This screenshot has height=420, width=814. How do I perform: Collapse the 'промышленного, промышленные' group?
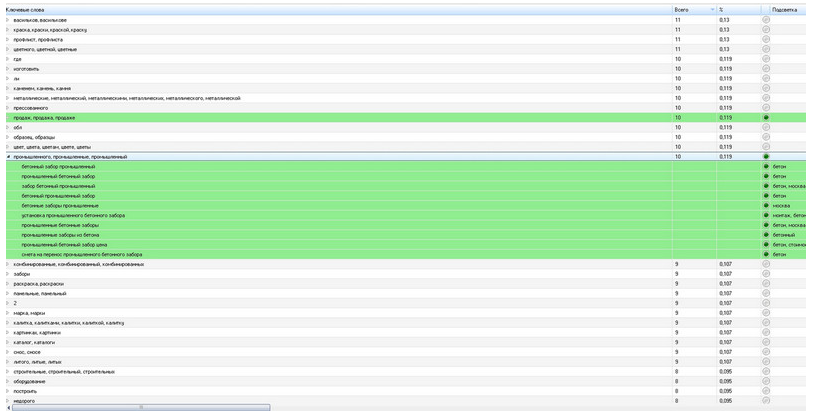(x=7, y=157)
